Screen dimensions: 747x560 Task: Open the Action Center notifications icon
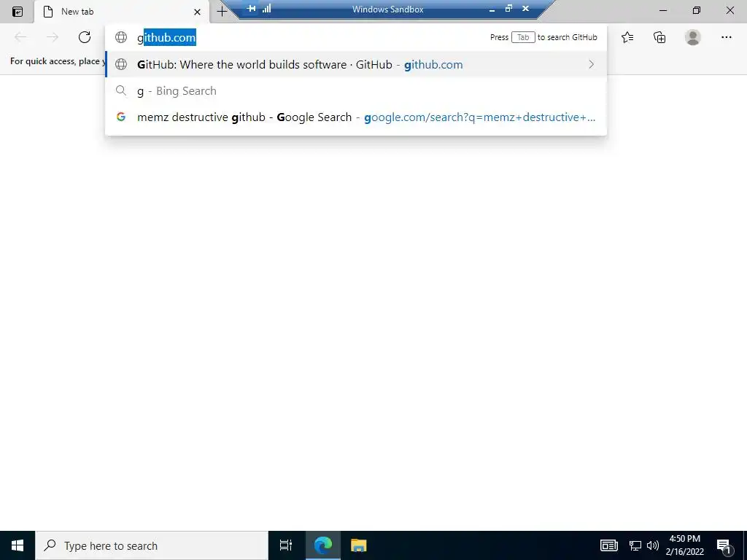[724, 545]
